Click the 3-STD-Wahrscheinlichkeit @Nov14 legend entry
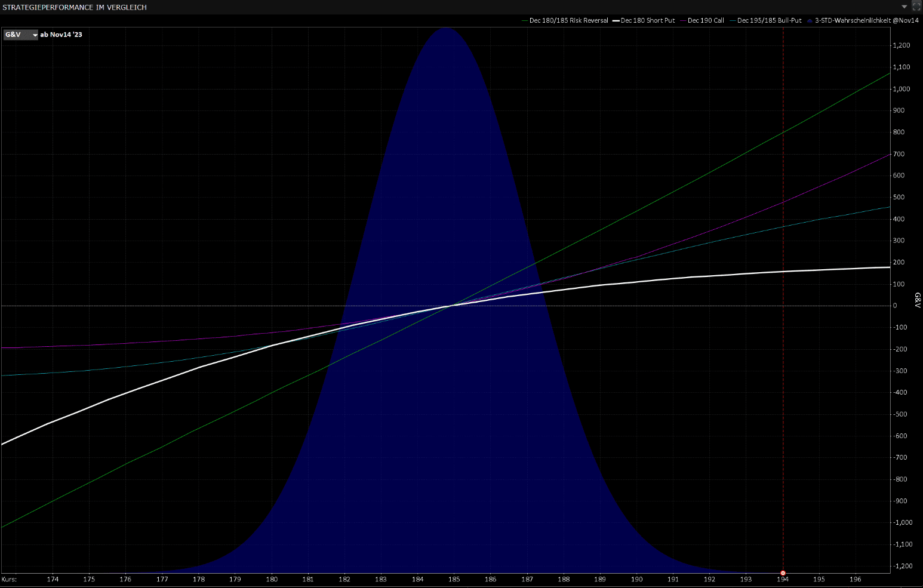The width and height of the screenshot is (923, 588). pyautogui.click(x=863, y=20)
